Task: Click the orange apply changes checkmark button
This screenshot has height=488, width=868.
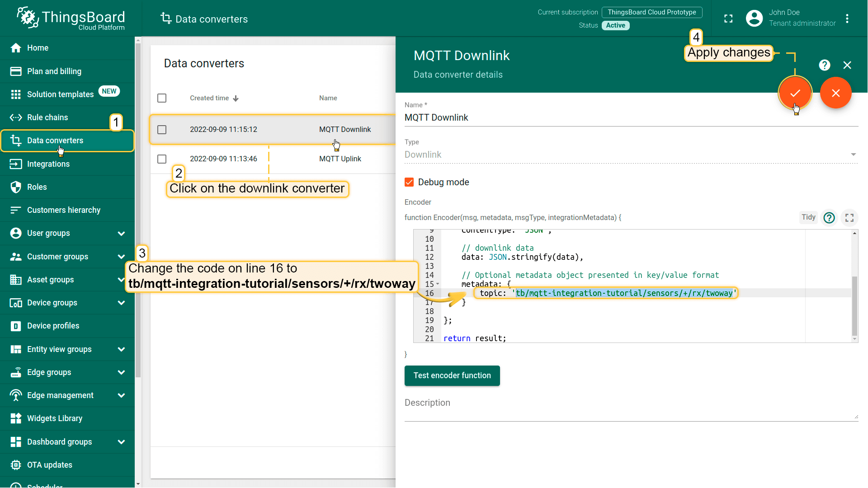Action: [x=795, y=93]
